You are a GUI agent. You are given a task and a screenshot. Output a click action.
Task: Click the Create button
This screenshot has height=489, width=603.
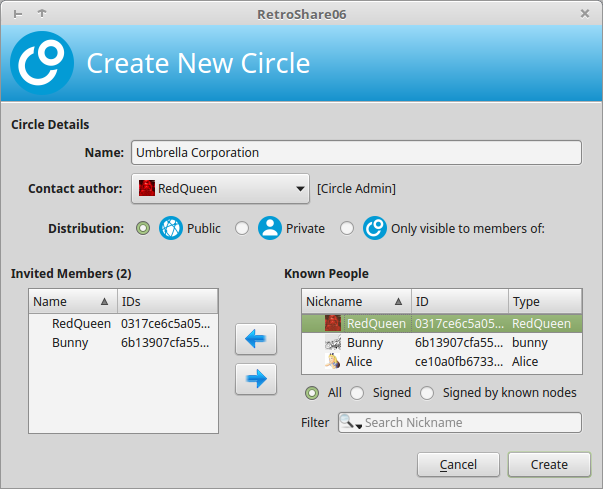pyautogui.click(x=549, y=465)
